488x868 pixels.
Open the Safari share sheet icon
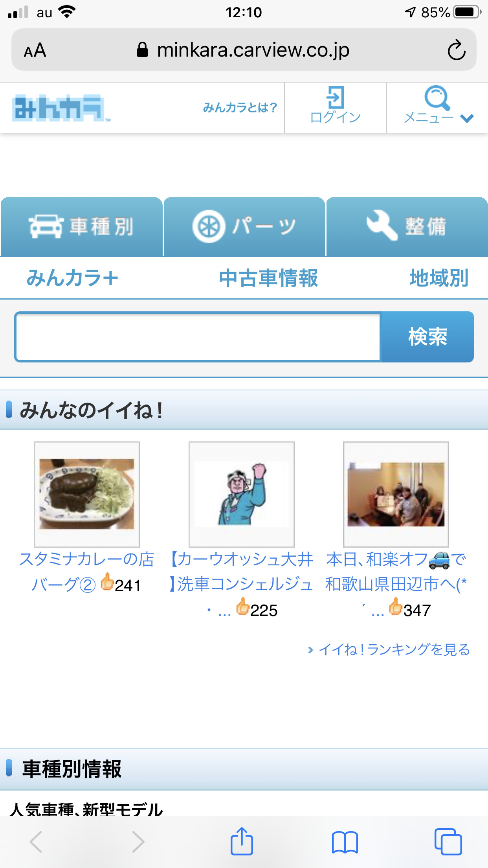pos(242,841)
